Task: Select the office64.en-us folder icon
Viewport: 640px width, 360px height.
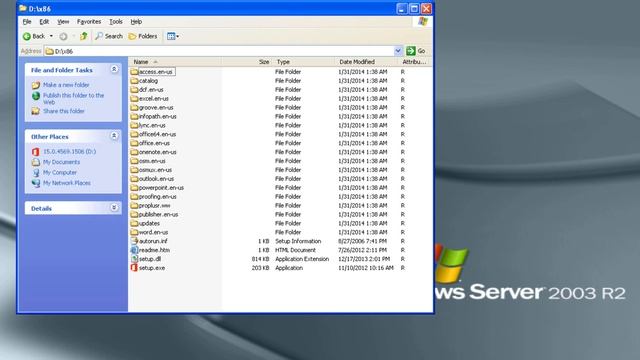Action: pos(134,134)
